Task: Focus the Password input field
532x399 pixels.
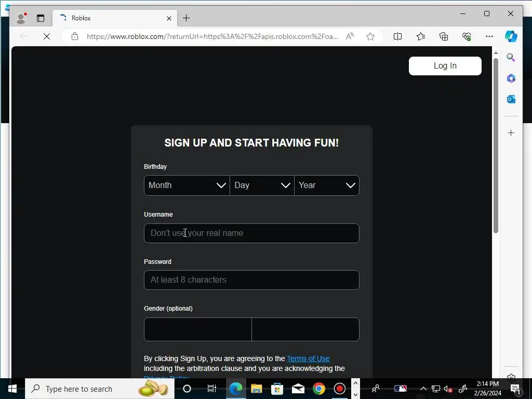Action: coord(252,280)
